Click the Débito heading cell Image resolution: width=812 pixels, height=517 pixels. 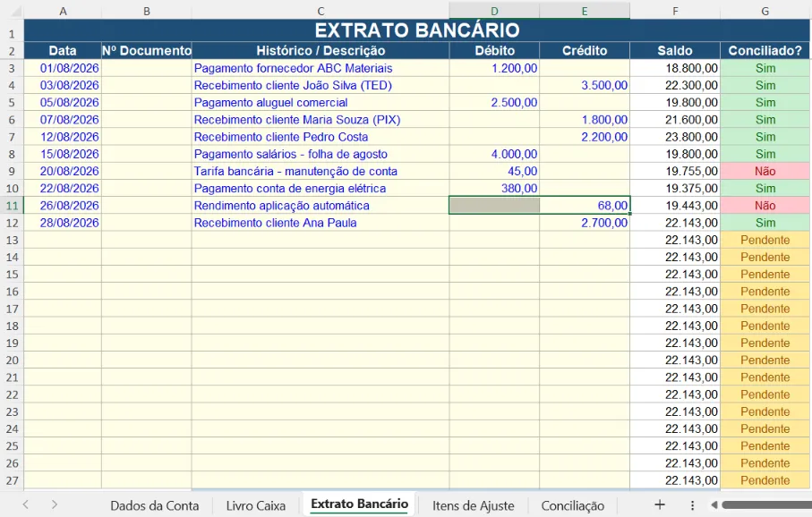[494, 50]
